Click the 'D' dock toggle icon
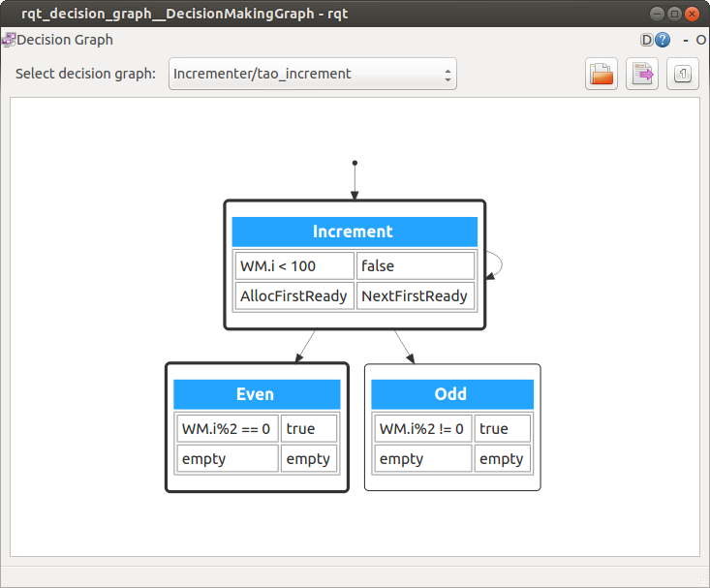The height and width of the screenshot is (588, 710). 647,40
